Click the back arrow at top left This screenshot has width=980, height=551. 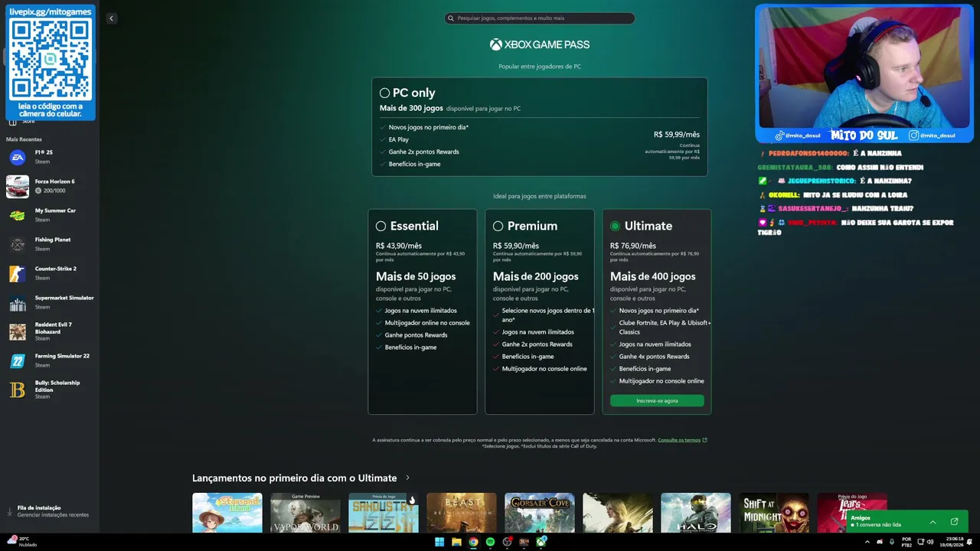[111, 18]
